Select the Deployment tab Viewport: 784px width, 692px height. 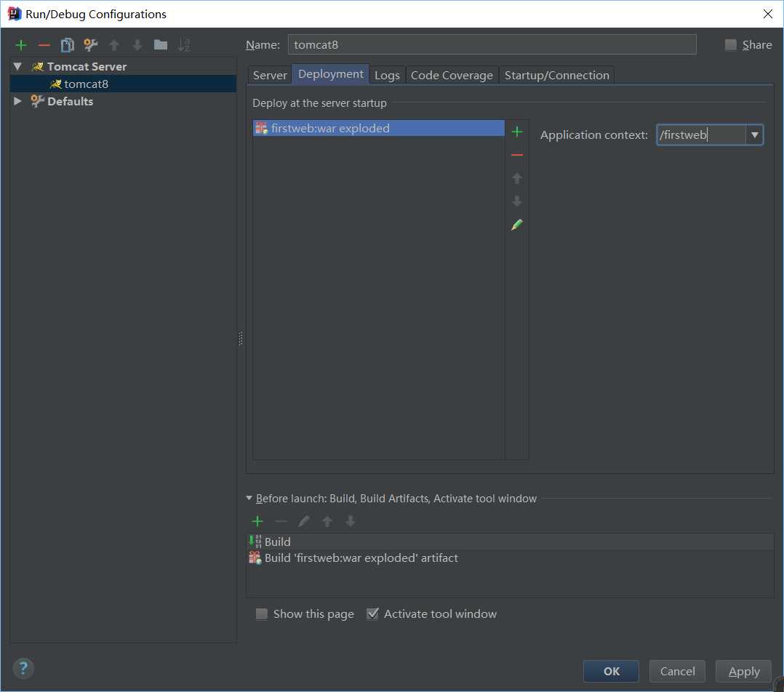pyautogui.click(x=330, y=74)
